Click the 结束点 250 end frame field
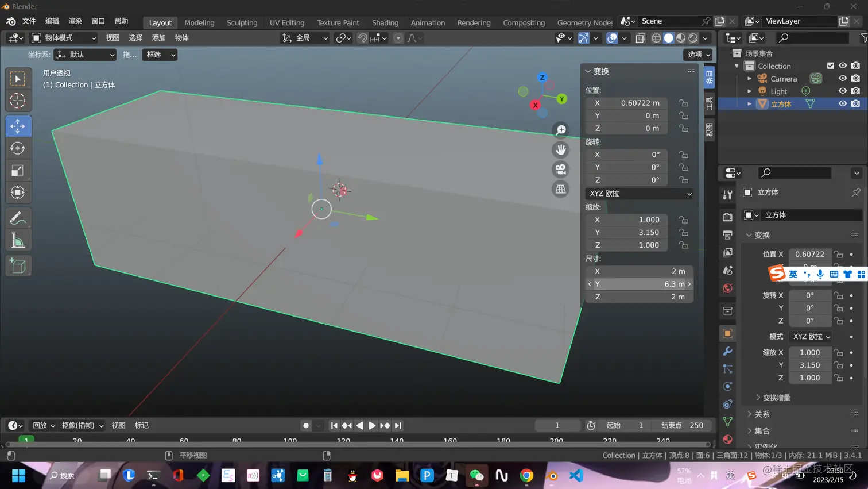Image resolution: width=868 pixels, height=489 pixels. 682,426
